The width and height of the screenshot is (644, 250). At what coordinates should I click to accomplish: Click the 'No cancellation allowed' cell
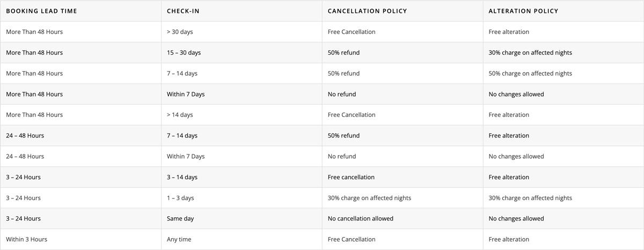pos(360,218)
